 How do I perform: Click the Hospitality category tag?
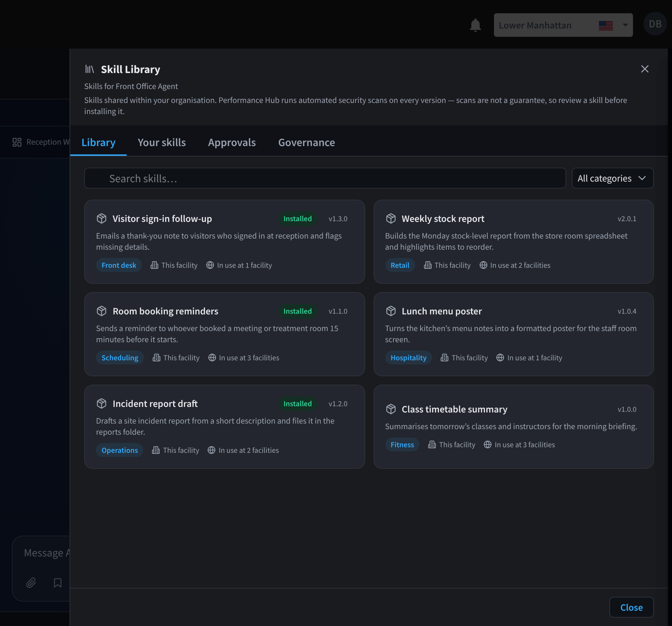pyautogui.click(x=408, y=358)
